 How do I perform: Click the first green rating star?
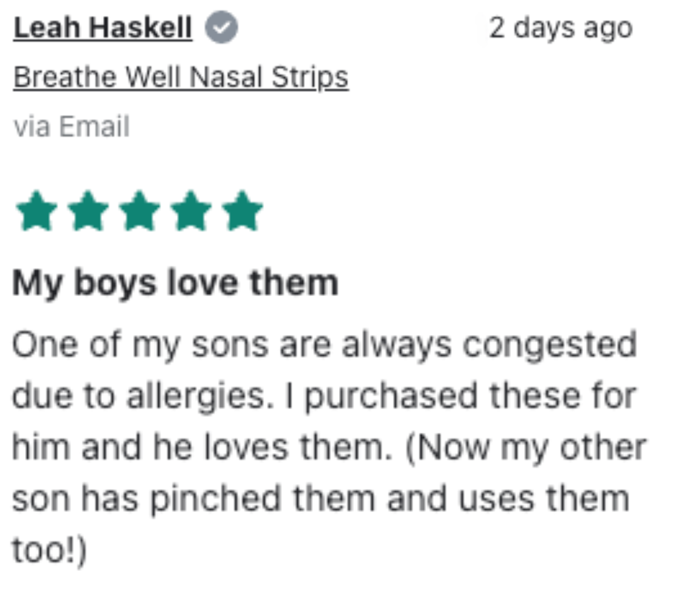tap(37, 211)
